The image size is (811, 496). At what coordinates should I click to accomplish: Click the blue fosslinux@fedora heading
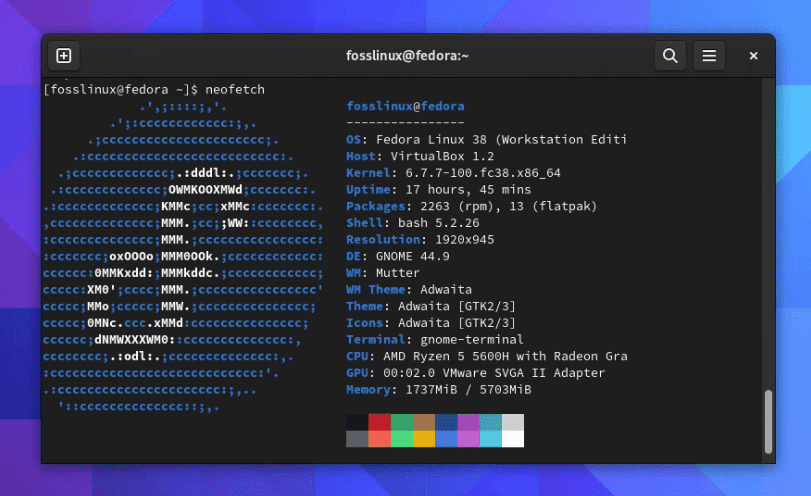pos(406,106)
